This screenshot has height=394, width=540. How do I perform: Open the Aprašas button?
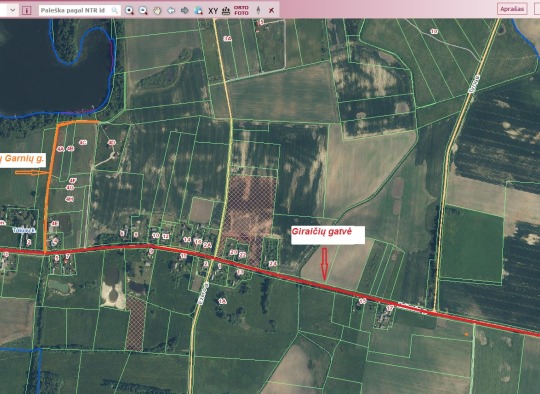click(512, 9)
